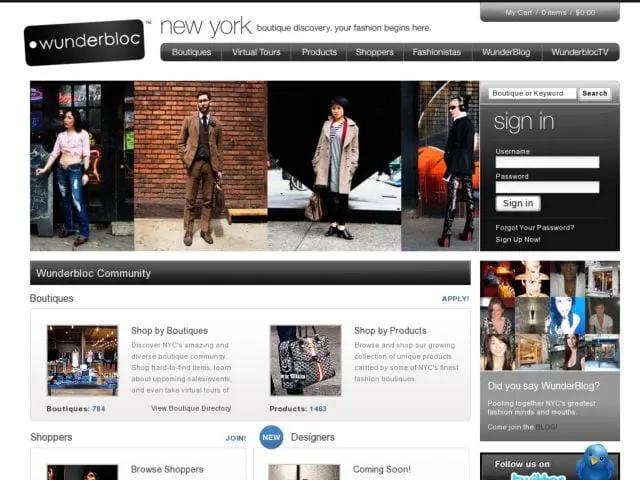The height and width of the screenshot is (480, 640).
Task: Click the JOIN! link next to Shoppers
Action: pos(236,438)
